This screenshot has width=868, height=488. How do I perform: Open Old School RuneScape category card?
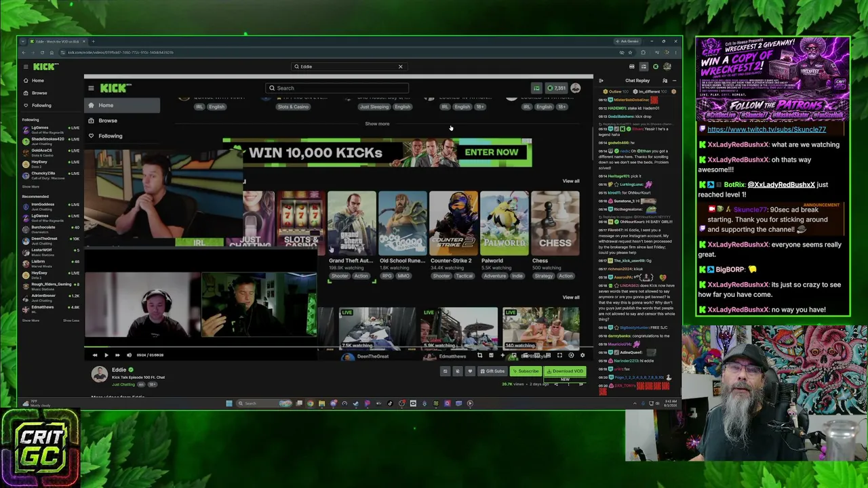coord(403,224)
